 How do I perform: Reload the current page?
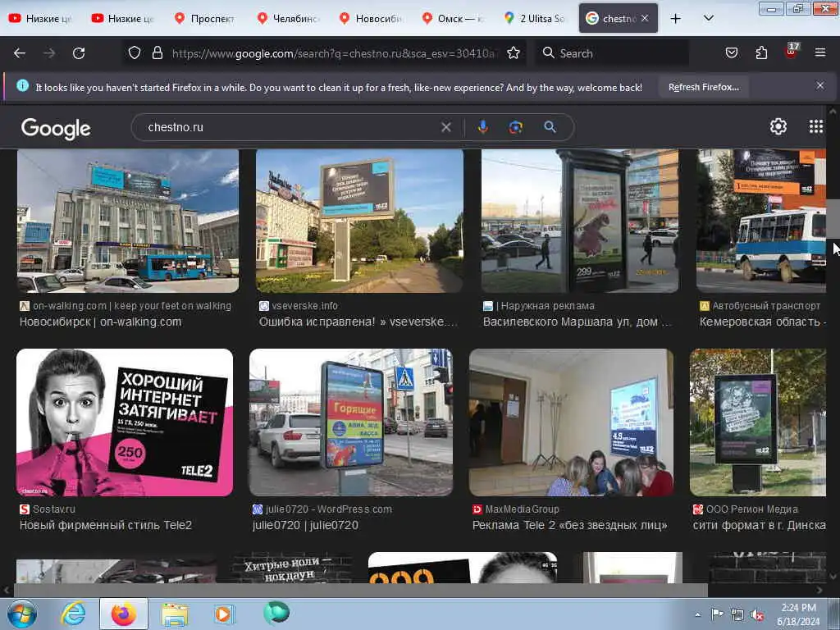click(x=79, y=53)
